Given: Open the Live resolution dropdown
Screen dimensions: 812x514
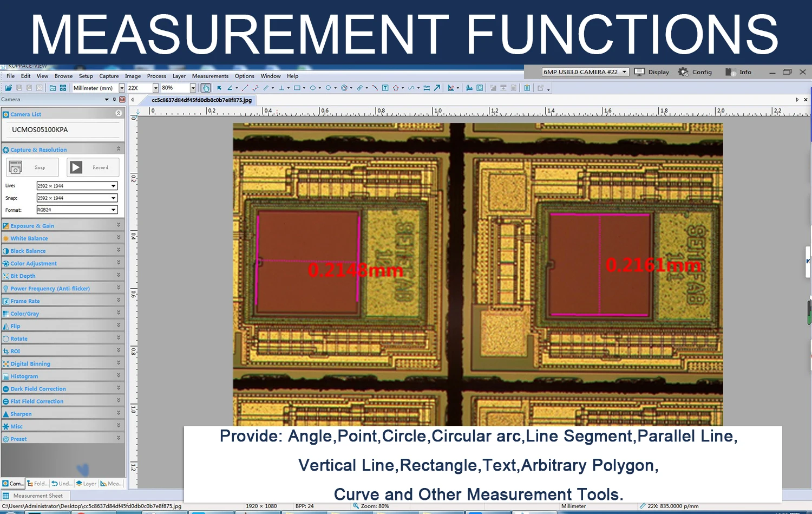Looking at the screenshot, I should [x=77, y=186].
